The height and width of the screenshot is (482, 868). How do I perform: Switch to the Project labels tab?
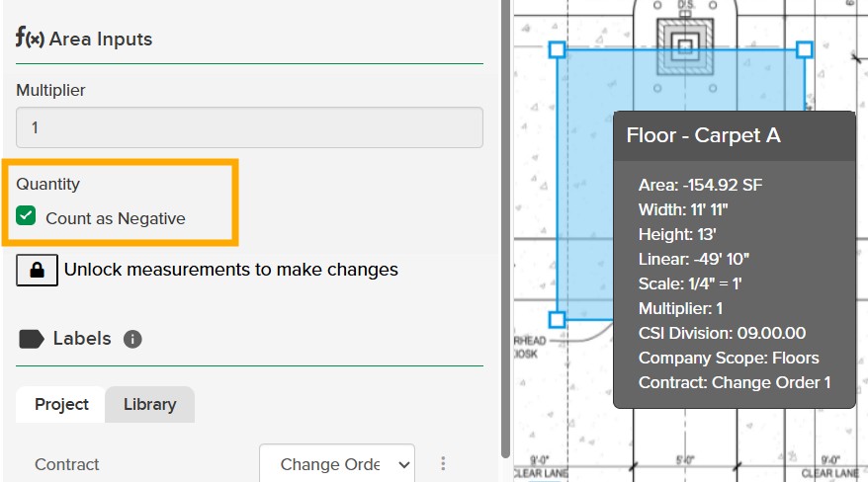point(61,405)
